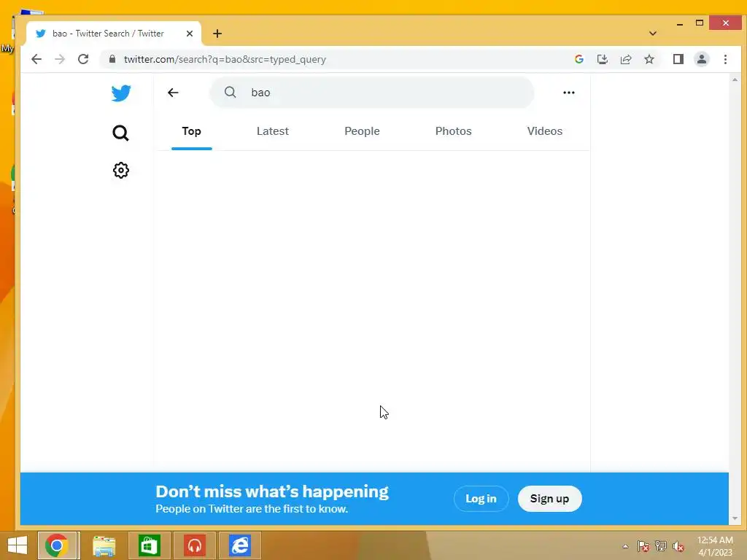Click browser Back navigation arrow
The image size is (747, 560).
tap(36, 59)
